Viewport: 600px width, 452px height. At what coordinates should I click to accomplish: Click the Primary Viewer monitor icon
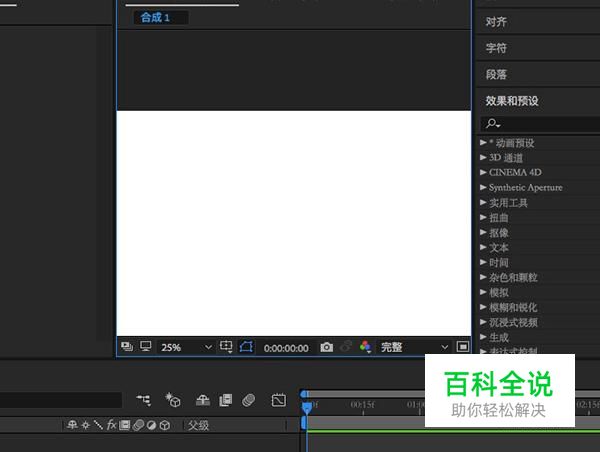tap(145, 346)
